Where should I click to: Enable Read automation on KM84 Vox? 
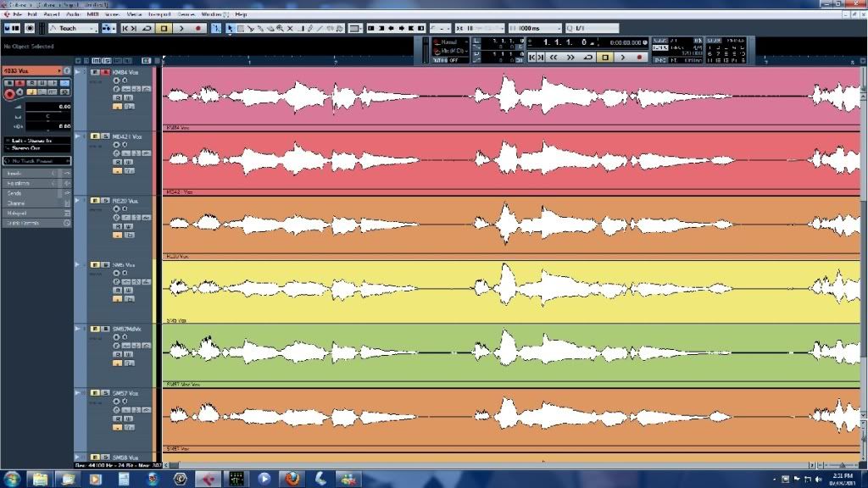(117, 98)
